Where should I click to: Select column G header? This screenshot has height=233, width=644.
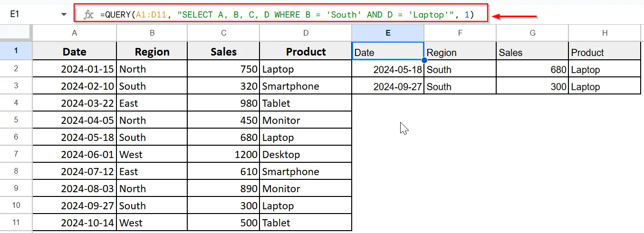[x=532, y=33]
